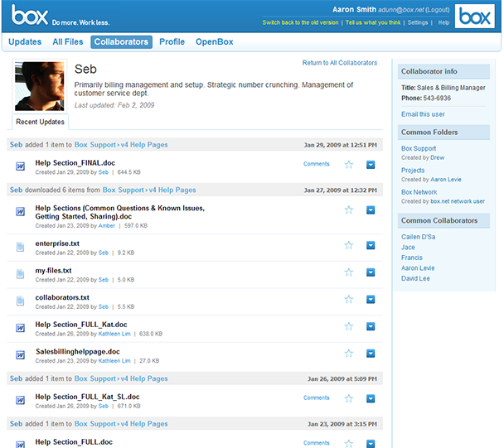504x448 pixels.
Task: Star the Help Sections (Common Questions) file
Action: pyautogui.click(x=349, y=210)
